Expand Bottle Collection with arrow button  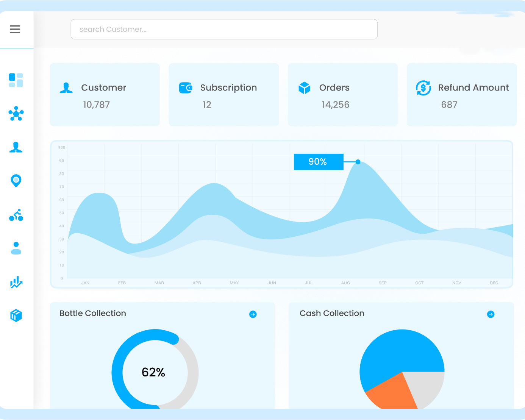[253, 314]
